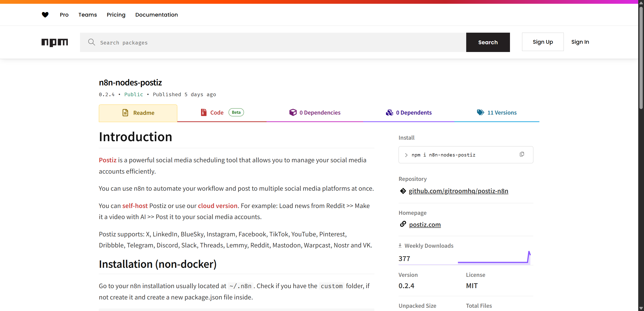Viewport: 644px width, 311px height.
Task: Switch to the Code tab
Action: tap(222, 113)
